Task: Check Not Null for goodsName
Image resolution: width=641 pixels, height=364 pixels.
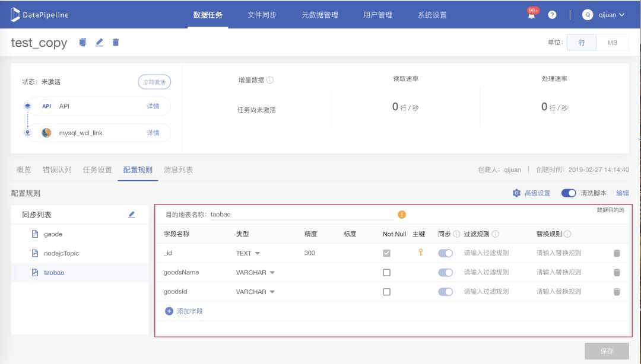Action: (x=387, y=273)
